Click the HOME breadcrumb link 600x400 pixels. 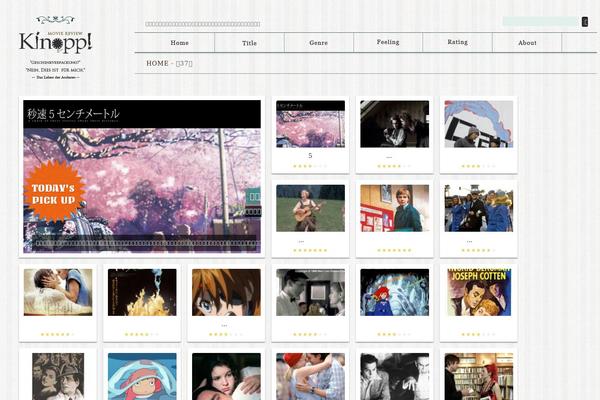(157, 63)
